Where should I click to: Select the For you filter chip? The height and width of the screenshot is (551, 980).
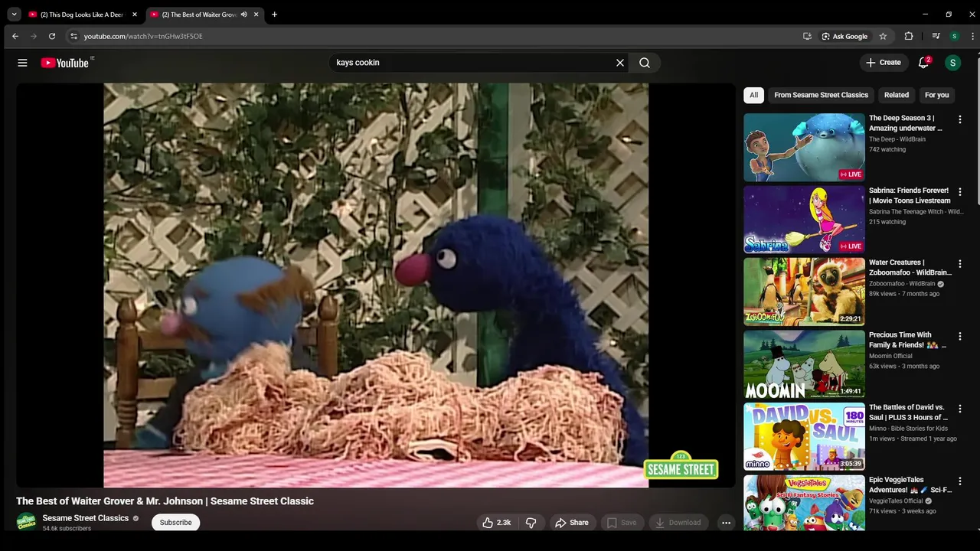pos(936,95)
